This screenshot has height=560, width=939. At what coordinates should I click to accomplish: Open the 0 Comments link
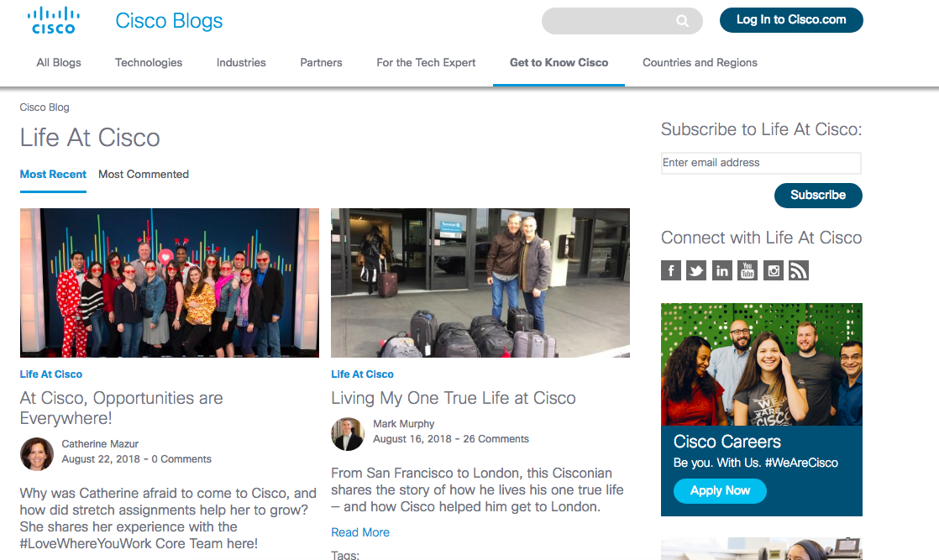[x=181, y=459]
